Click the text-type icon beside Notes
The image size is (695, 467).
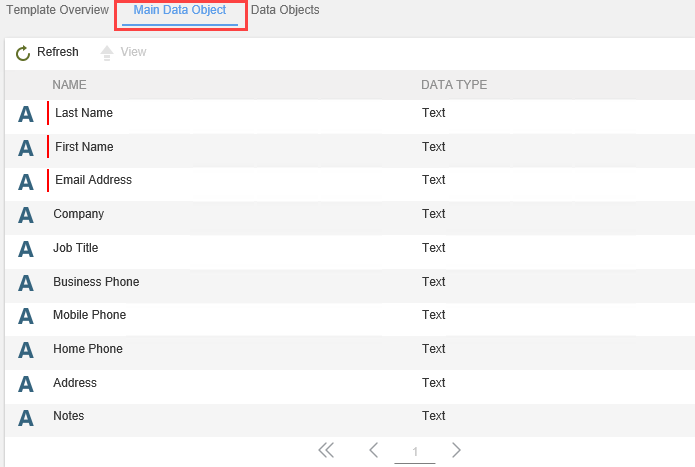coord(26,417)
